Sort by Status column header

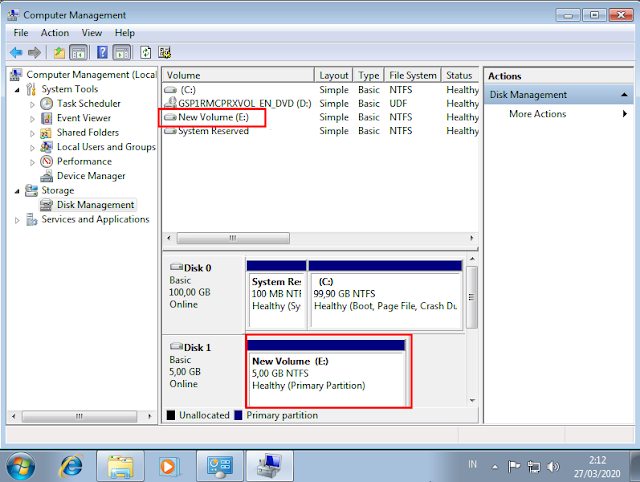click(x=460, y=76)
